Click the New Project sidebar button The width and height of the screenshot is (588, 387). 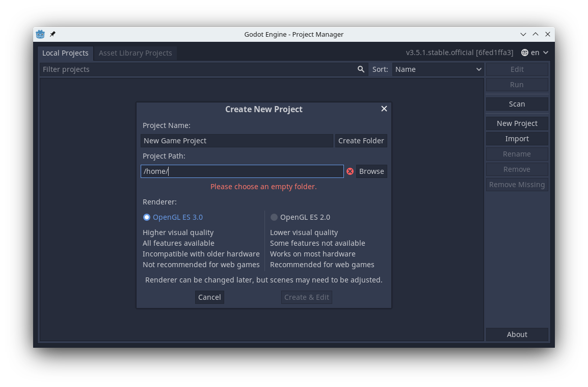(x=517, y=123)
